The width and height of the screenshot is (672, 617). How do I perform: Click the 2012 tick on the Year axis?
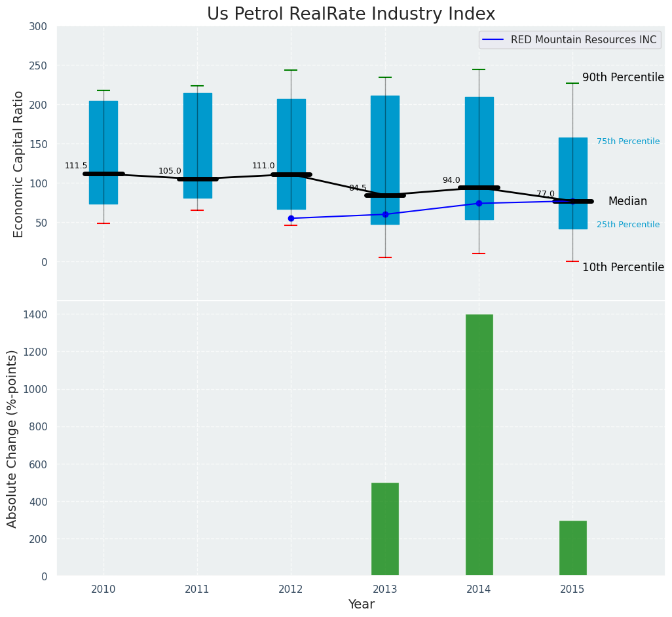click(291, 589)
